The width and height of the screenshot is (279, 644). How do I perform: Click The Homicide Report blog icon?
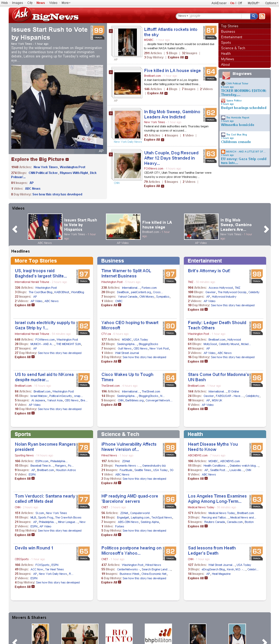pos(223,117)
